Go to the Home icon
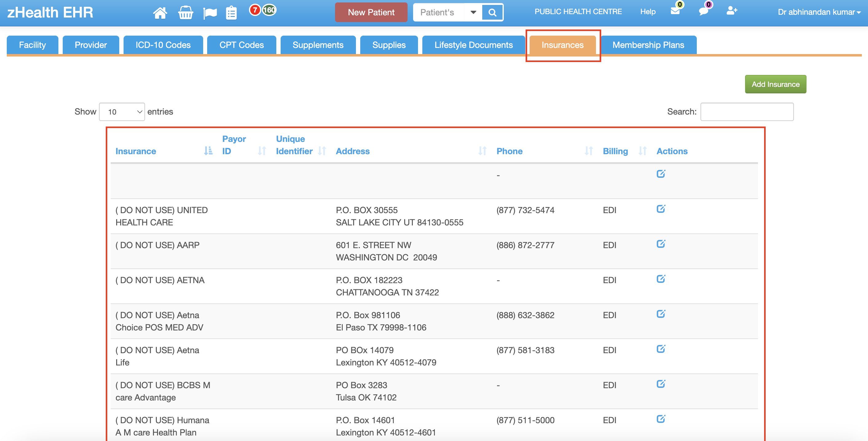 point(160,13)
